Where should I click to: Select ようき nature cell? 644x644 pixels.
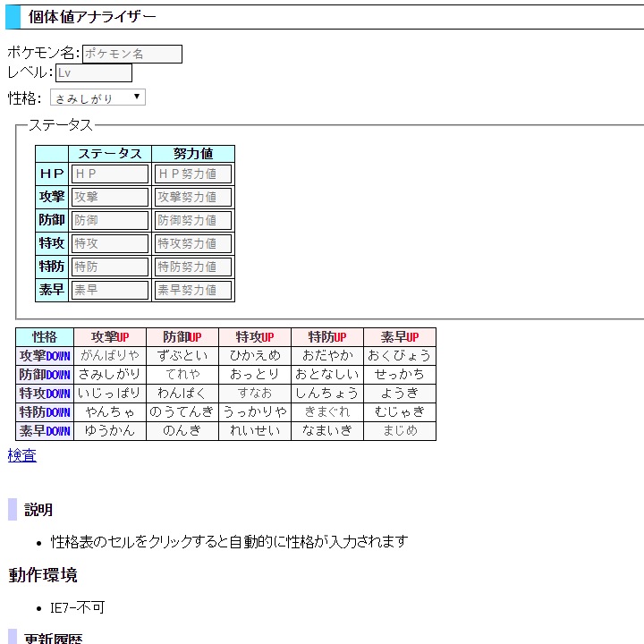pyautogui.click(x=400, y=394)
